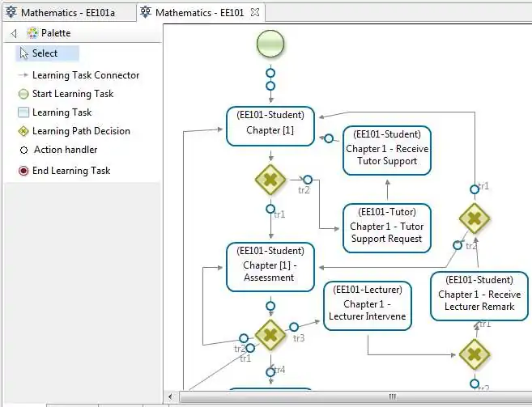The image size is (532, 407).
Task: Click the Chapter [1] - Assessment node
Action: click(270, 265)
